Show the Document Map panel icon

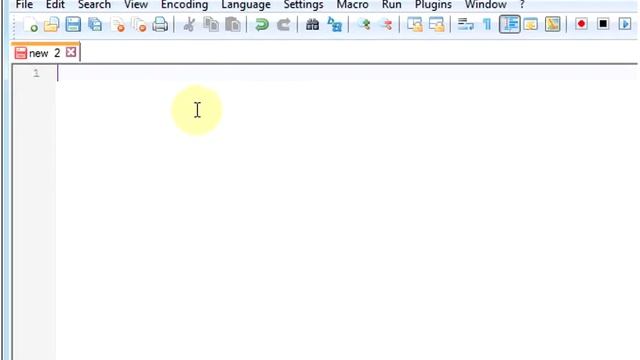(552, 24)
